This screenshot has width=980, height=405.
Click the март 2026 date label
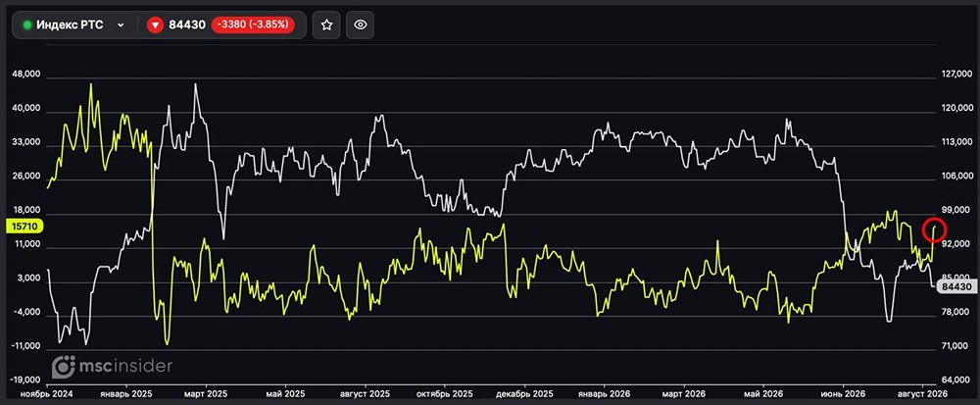click(684, 394)
